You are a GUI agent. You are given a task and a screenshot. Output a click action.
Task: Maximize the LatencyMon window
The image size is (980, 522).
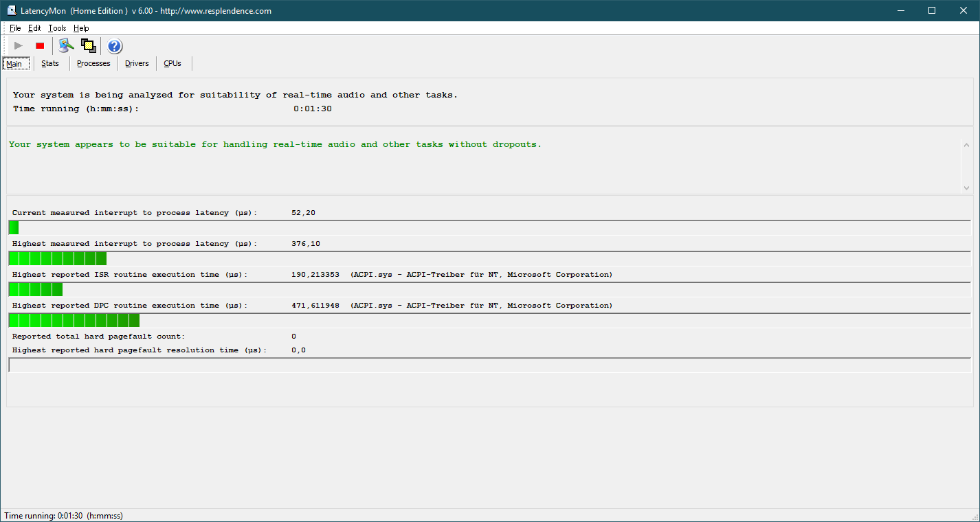coord(933,10)
